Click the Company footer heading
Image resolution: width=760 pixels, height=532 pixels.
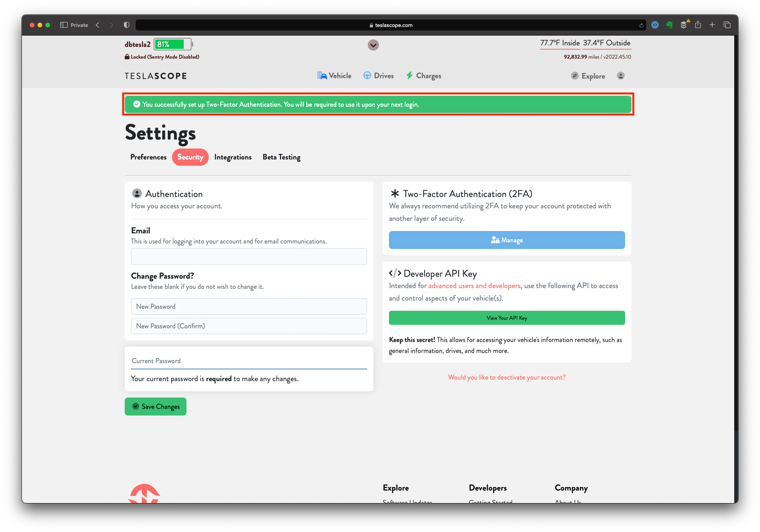coord(571,488)
